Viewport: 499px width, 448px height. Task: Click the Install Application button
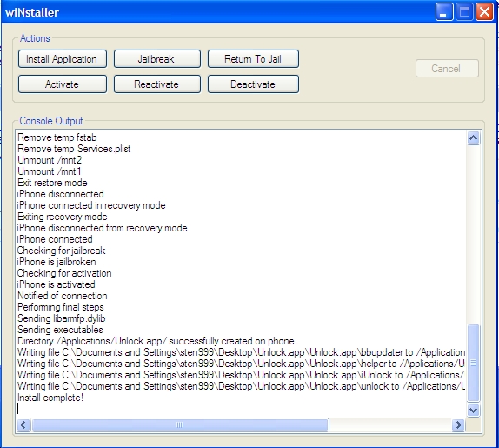tap(63, 59)
